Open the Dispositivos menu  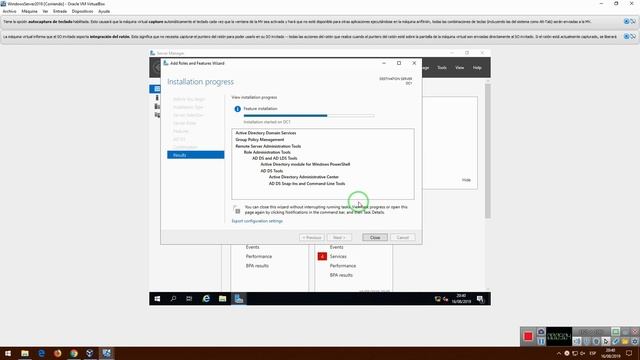point(82,11)
